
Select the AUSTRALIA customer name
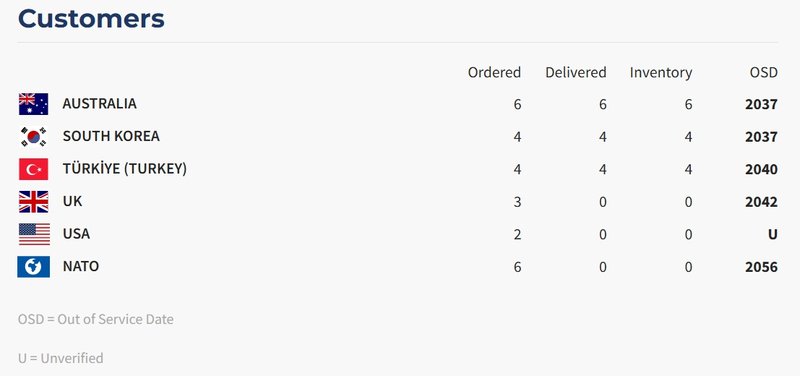[x=99, y=104]
